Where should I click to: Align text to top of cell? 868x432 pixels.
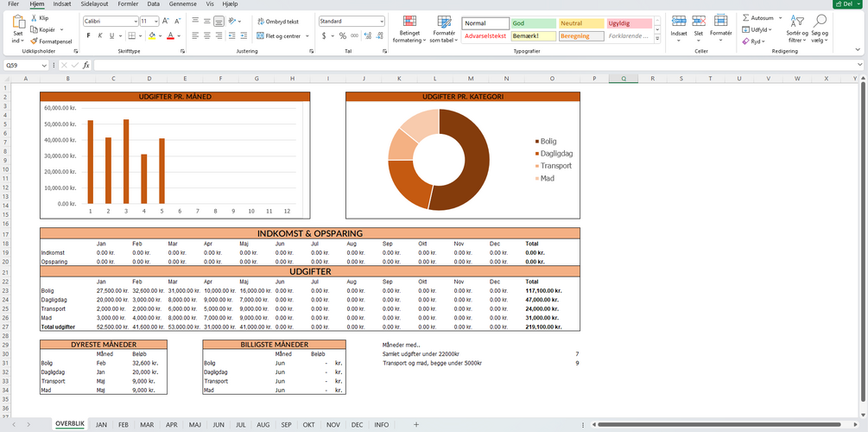point(195,21)
